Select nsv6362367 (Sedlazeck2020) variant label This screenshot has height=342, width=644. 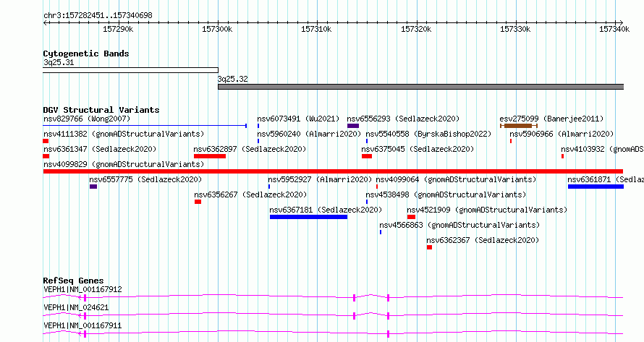pyautogui.click(x=483, y=240)
